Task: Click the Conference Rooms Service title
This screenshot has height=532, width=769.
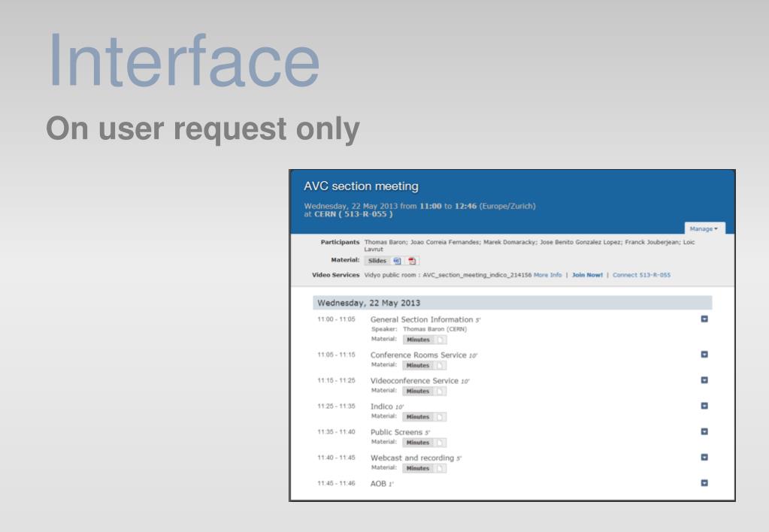Action: [x=419, y=355]
